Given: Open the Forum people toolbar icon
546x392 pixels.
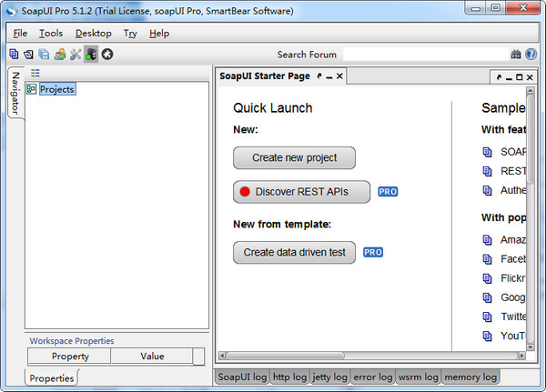Looking at the screenshot, I should coord(60,54).
